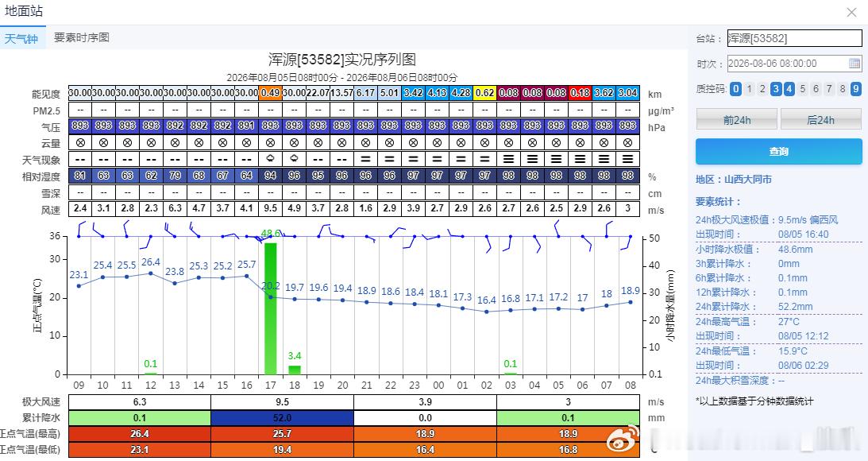
Task: Click fog symbol in last 天气现象 cell
Action: pyautogui.click(x=627, y=159)
